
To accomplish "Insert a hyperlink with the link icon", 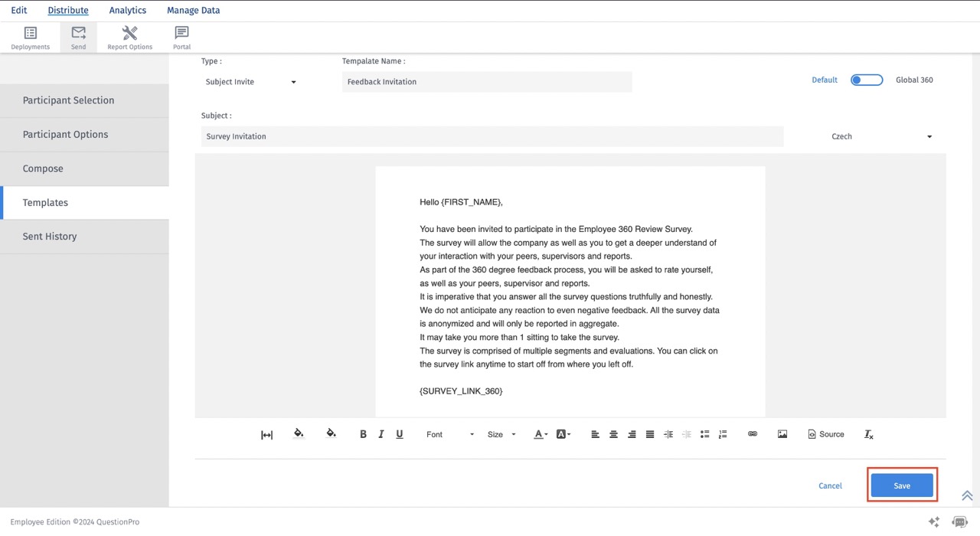I will 752,434.
